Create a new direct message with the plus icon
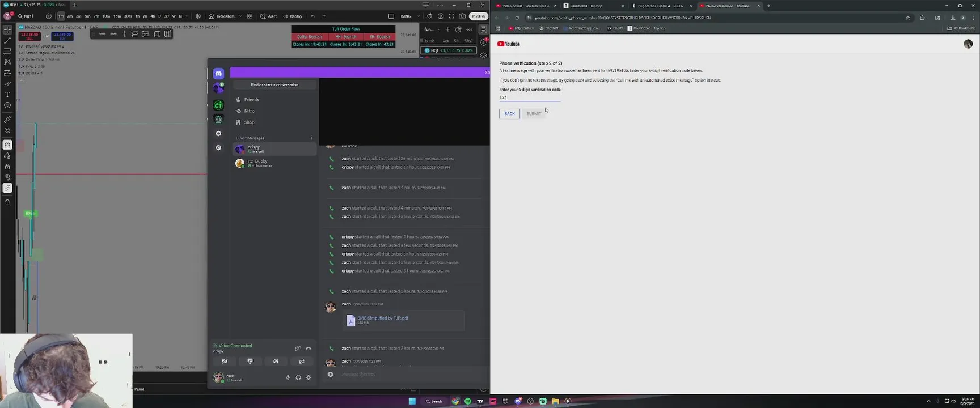Screen dimensions: 980x408 coord(311,138)
